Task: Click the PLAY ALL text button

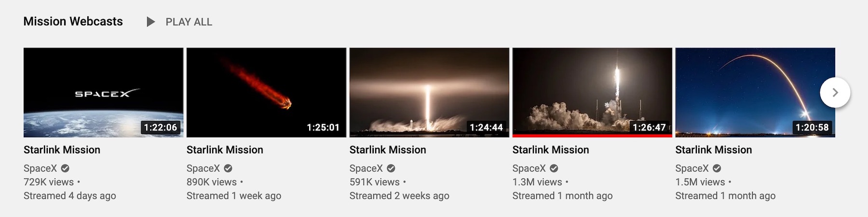Action: click(x=189, y=22)
